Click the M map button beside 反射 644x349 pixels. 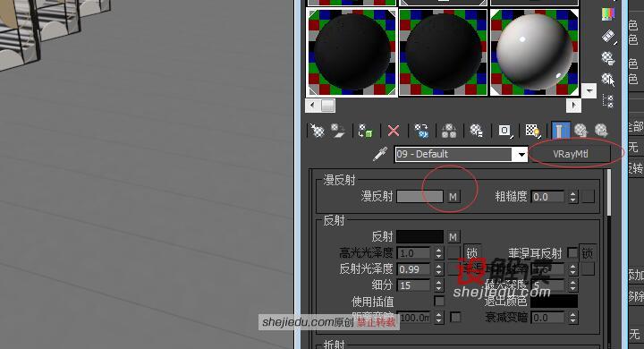point(453,237)
